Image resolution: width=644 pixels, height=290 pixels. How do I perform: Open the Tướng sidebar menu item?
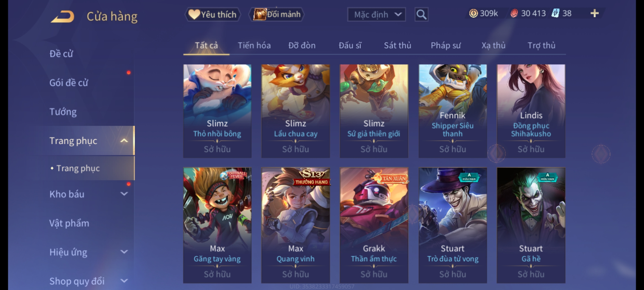click(x=63, y=112)
